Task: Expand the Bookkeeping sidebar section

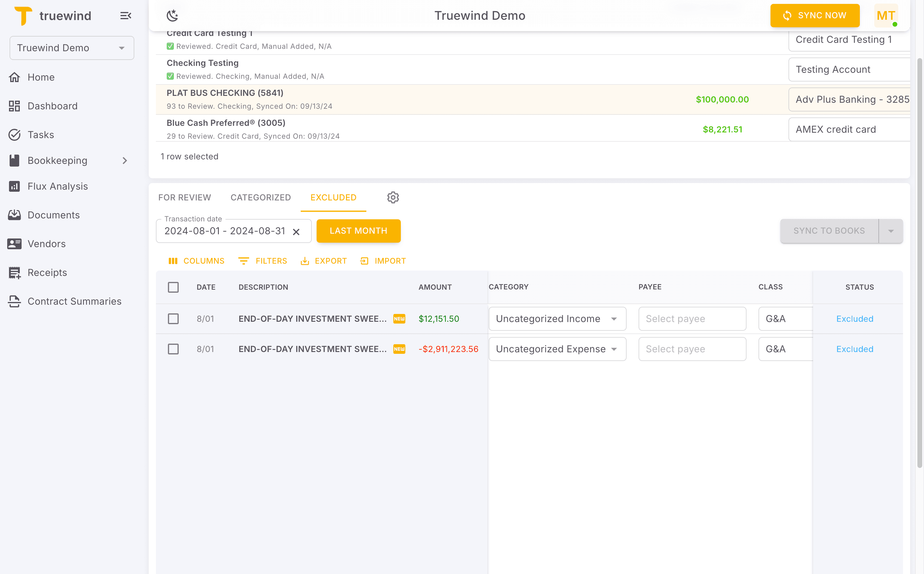Action: point(125,160)
